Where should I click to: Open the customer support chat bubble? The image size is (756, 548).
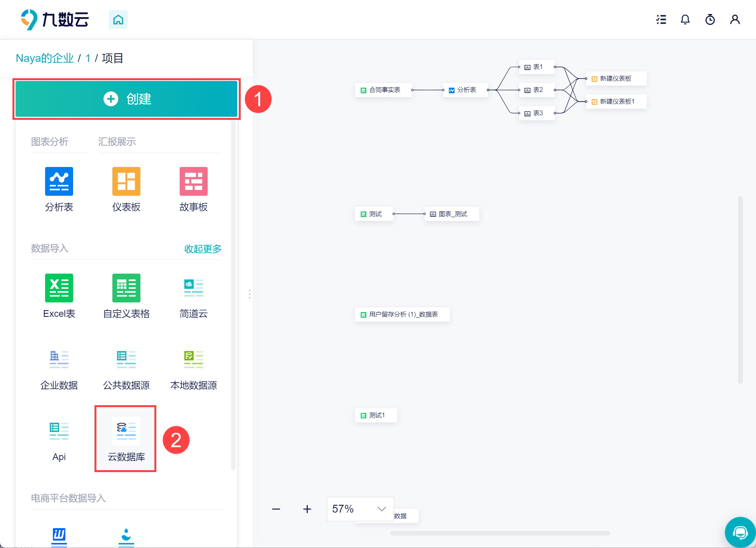[x=740, y=532]
